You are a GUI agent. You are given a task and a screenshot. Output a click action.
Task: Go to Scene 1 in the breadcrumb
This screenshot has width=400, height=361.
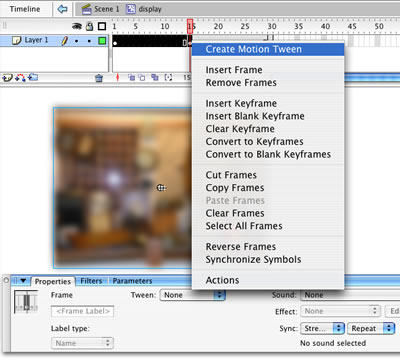[x=100, y=9]
